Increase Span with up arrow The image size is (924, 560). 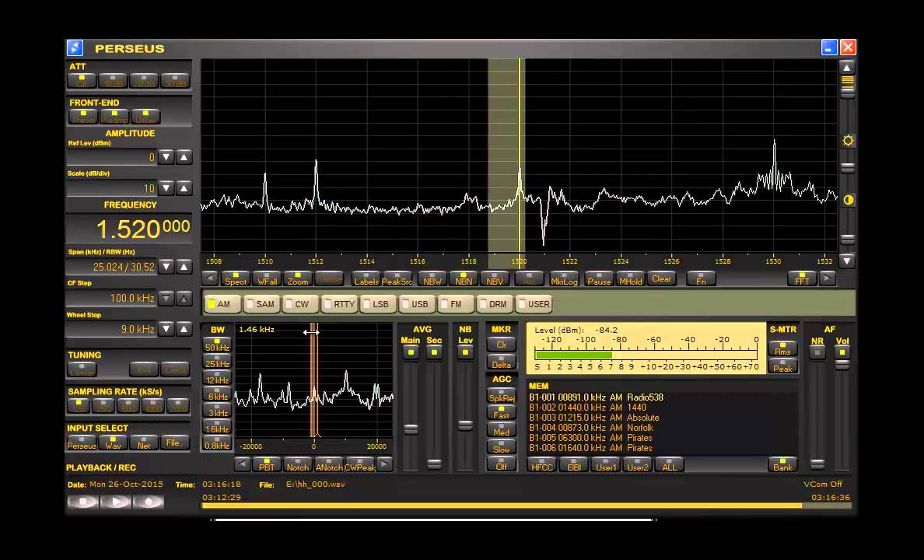click(x=184, y=267)
